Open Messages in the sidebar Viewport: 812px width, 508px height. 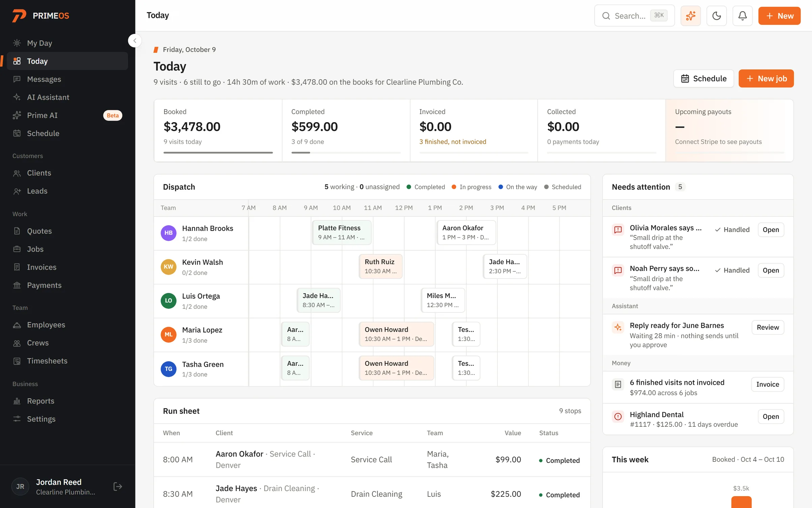(x=67, y=79)
